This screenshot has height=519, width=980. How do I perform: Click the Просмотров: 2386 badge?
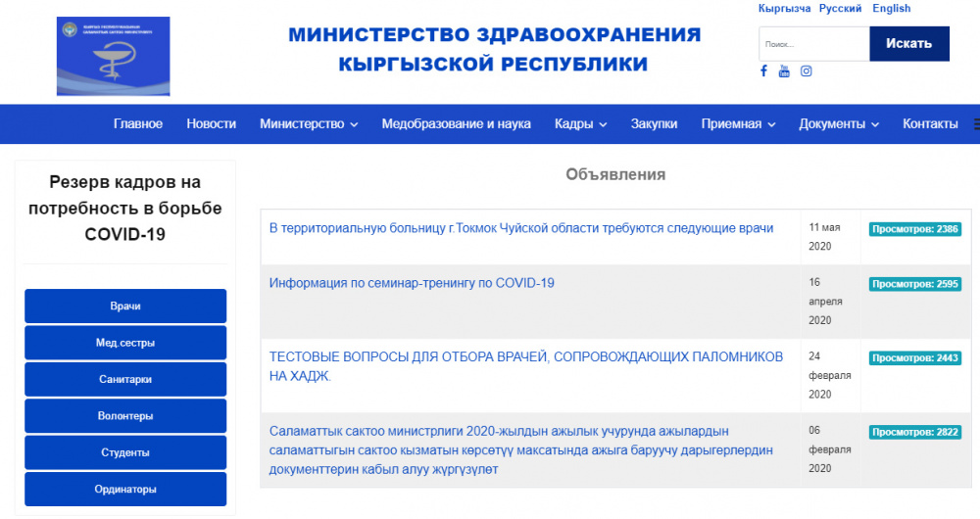[x=915, y=229]
